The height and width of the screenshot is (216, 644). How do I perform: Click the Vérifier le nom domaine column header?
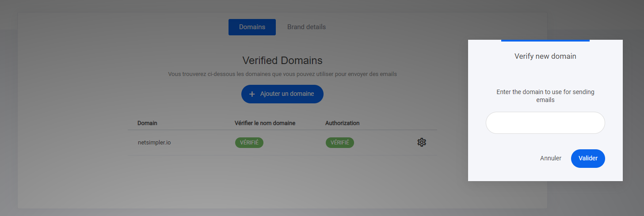pyautogui.click(x=265, y=123)
